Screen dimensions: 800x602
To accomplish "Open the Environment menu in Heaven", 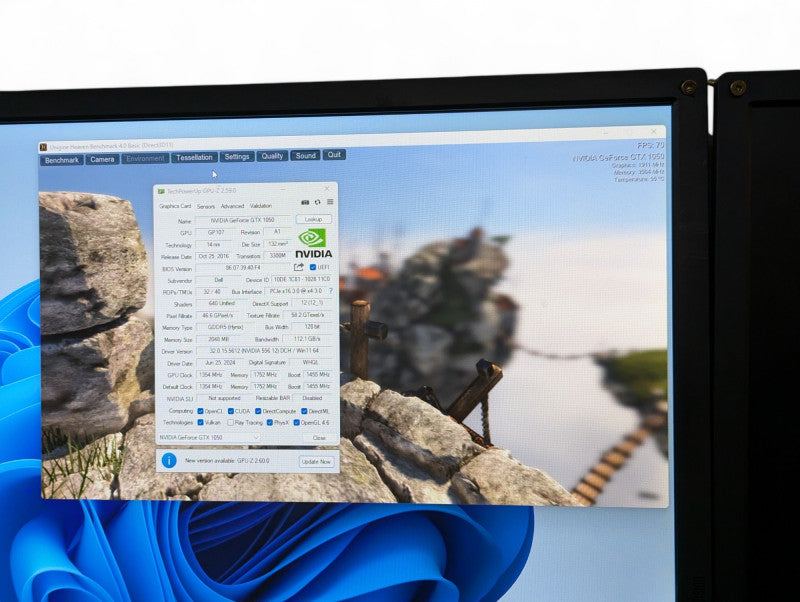I will click(145, 159).
